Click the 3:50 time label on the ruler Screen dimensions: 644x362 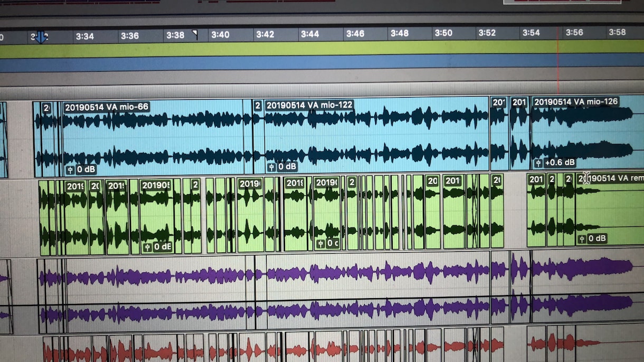443,33
